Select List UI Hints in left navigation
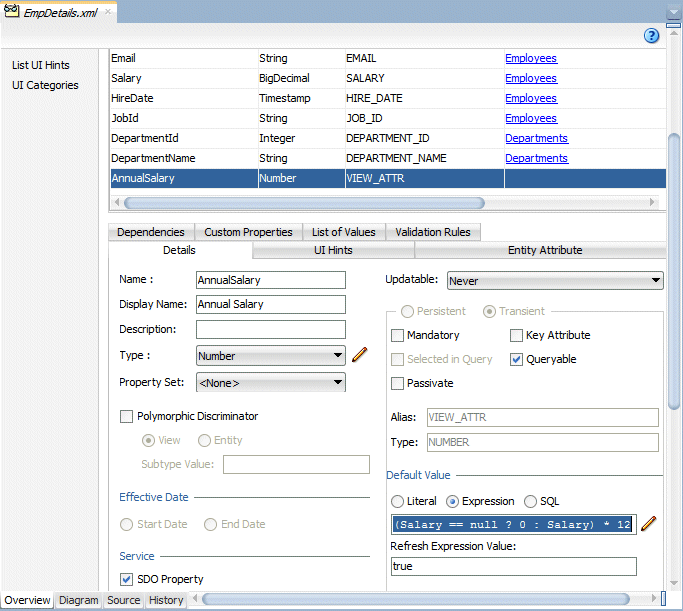 click(41, 65)
